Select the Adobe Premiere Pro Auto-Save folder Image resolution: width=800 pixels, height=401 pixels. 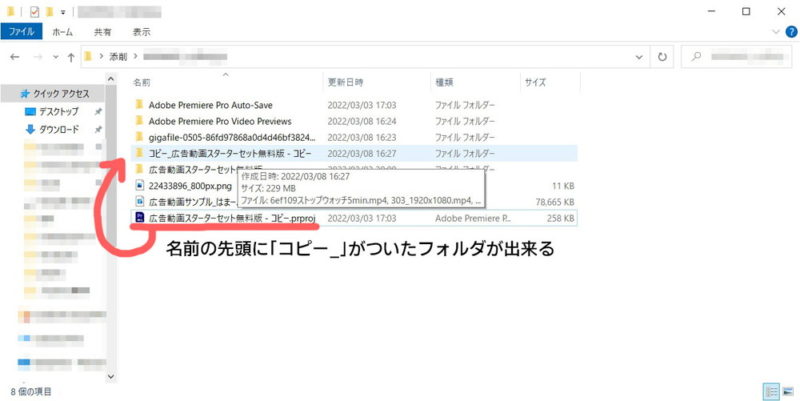pos(210,104)
